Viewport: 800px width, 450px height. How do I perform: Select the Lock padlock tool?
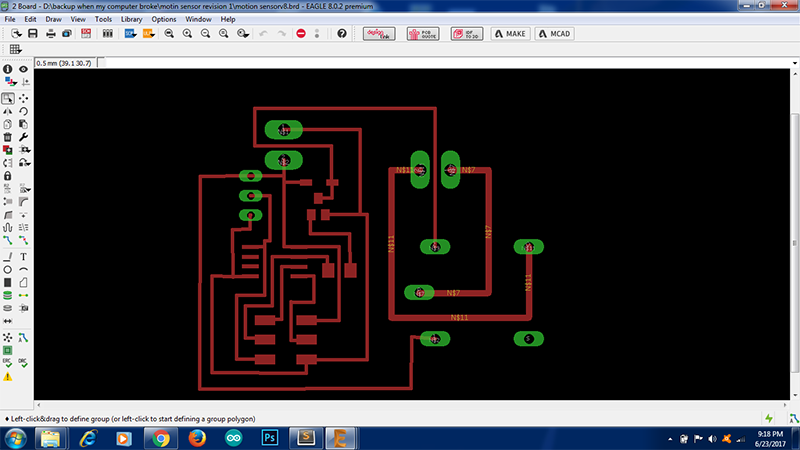(x=8, y=176)
